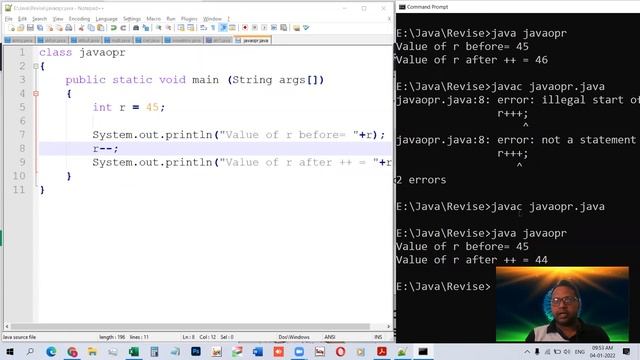Click the Zoom Out toolbar icon
The width and height of the screenshot is (640, 360).
(x=168, y=28)
